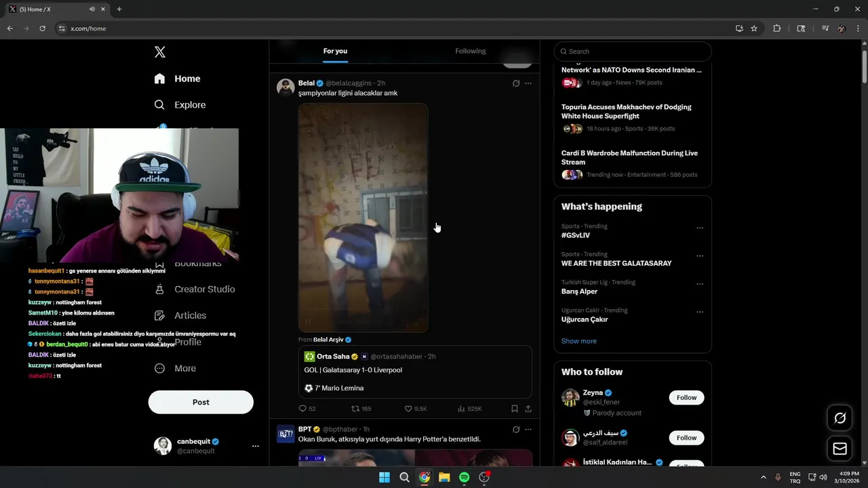Open more options on Belal's post
This screenshot has height=488, width=868.
tap(528, 83)
